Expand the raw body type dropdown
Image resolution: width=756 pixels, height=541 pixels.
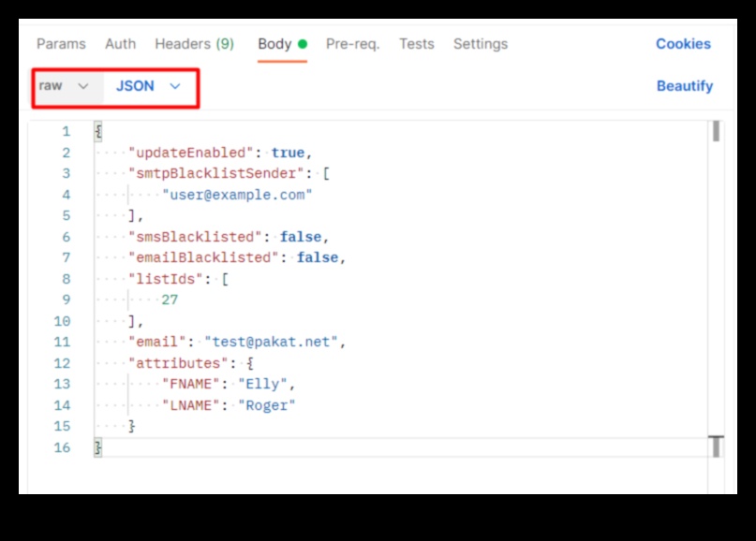[64, 86]
